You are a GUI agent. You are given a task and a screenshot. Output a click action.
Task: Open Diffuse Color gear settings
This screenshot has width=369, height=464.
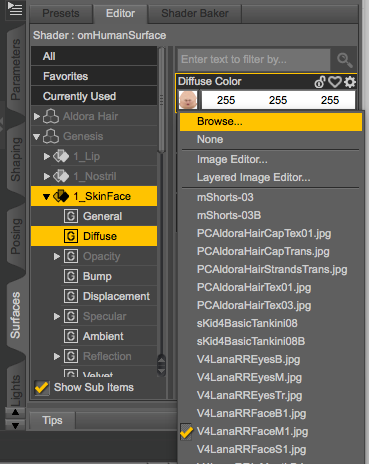pyautogui.click(x=350, y=82)
